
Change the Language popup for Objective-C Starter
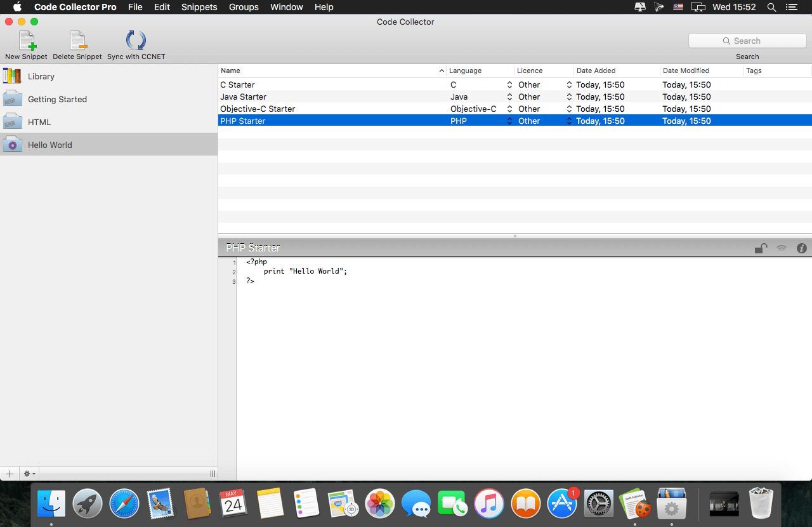[x=481, y=109]
